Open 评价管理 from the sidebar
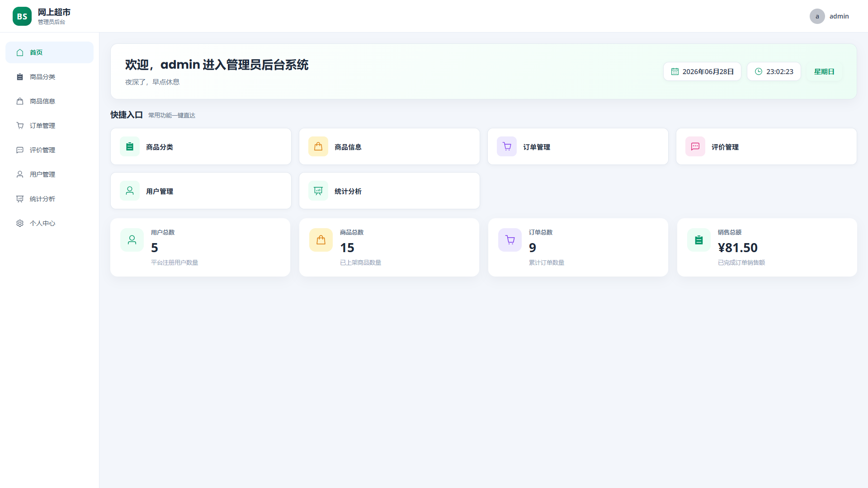 (50, 150)
